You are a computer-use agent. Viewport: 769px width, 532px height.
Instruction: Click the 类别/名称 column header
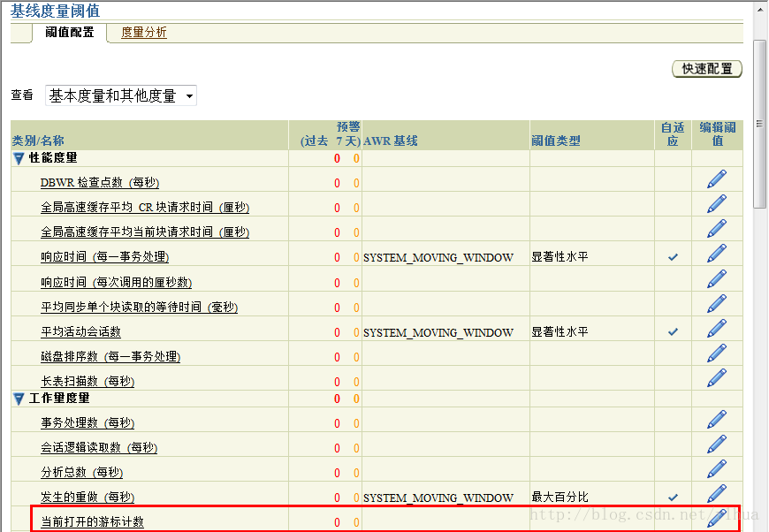pyautogui.click(x=38, y=141)
